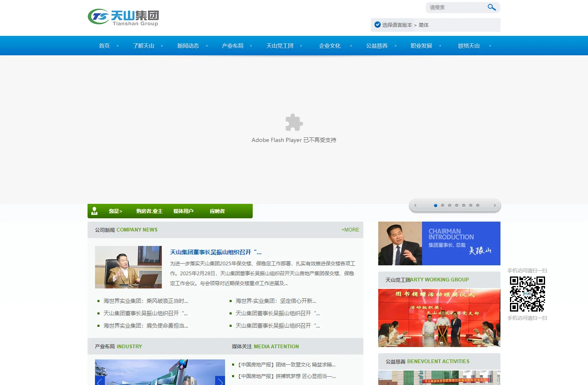
Task: Open 产业布局 navigation menu
Action: (x=233, y=46)
